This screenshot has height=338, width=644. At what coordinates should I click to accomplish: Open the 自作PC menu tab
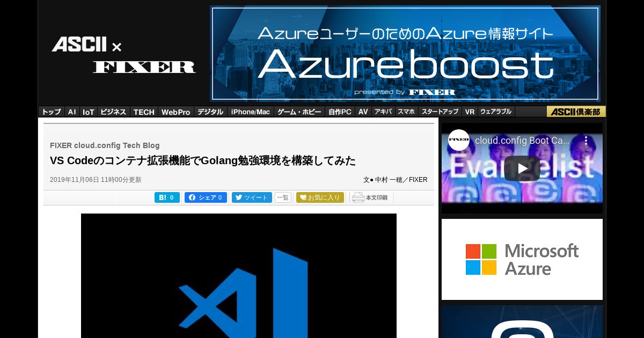point(340,112)
